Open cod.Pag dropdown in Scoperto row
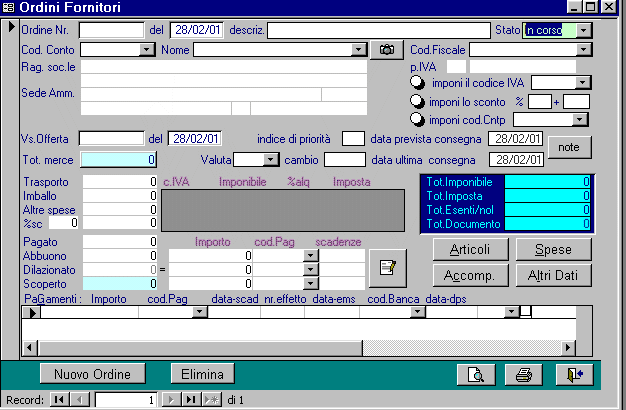 [x=310, y=283]
